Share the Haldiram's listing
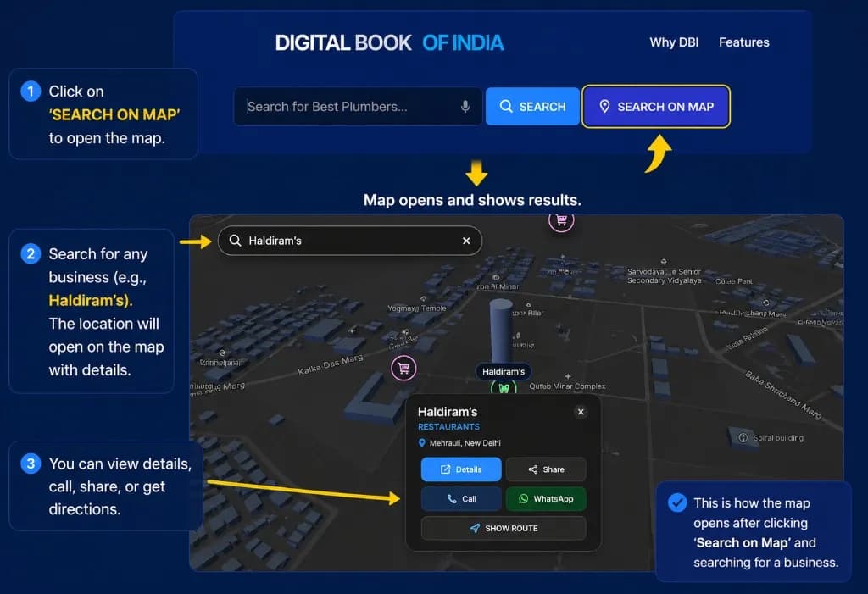868x594 pixels. coord(546,469)
